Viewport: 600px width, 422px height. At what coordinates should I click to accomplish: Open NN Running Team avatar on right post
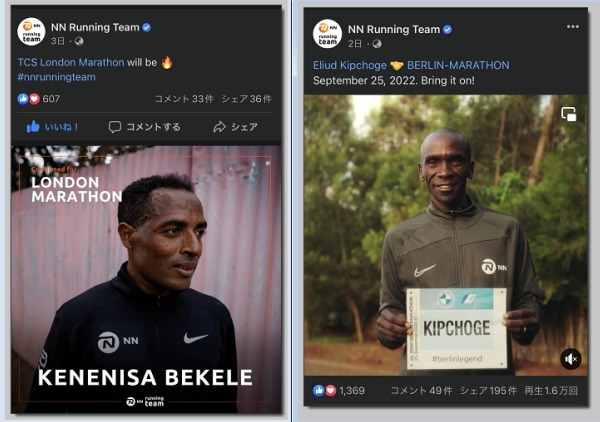pos(327,34)
